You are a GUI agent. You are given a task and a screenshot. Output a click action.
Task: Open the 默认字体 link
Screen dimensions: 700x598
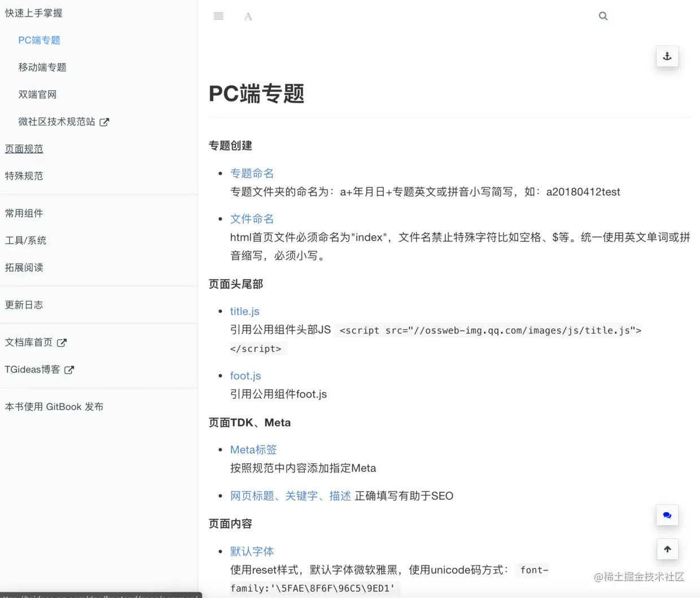click(252, 551)
